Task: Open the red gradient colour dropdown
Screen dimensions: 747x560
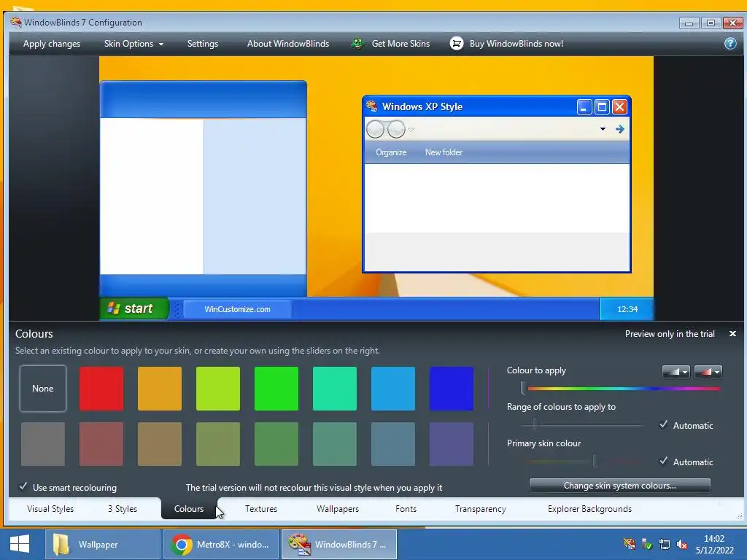Action: tap(708, 372)
